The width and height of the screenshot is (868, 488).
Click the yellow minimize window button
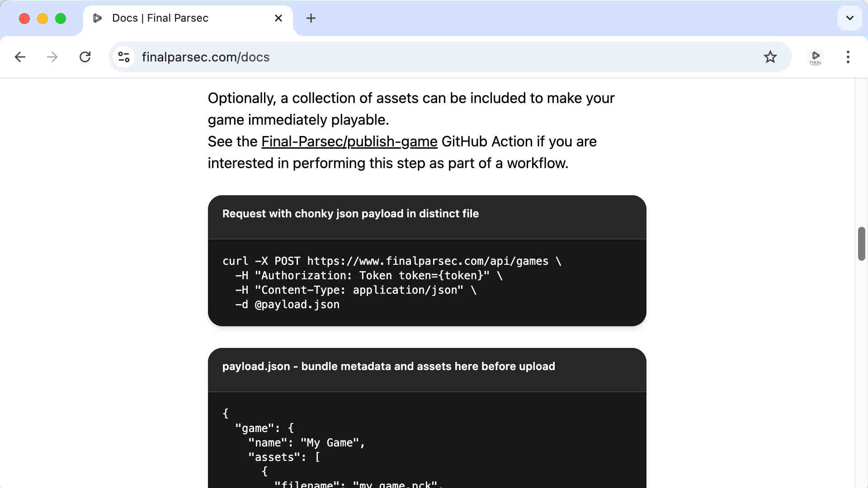coord(42,19)
